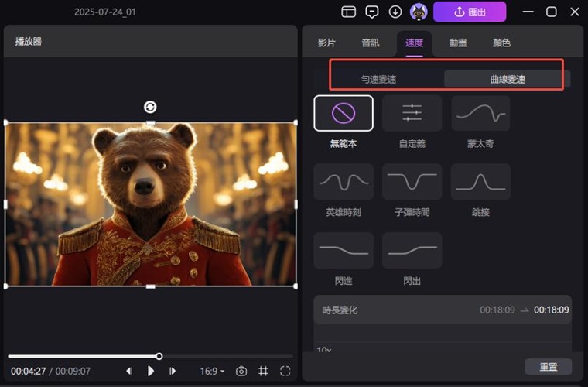
Task: Choose 曲線變速 curve speed mode
Action: point(508,79)
